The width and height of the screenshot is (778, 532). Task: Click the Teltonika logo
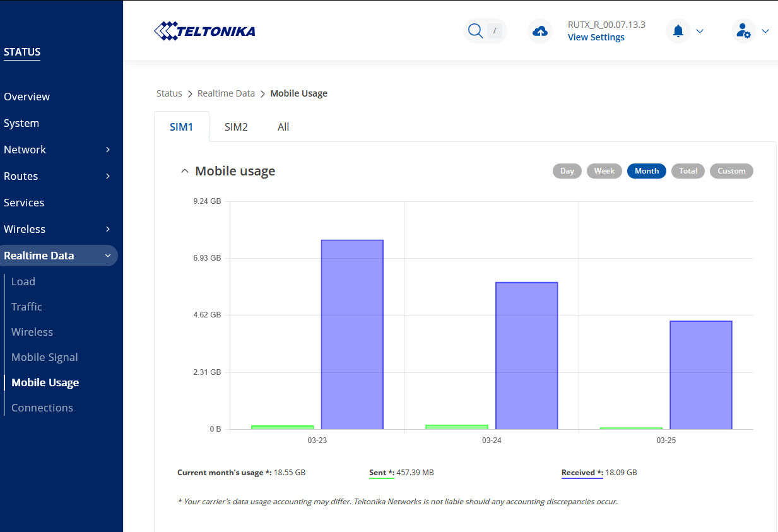[205, 30]
